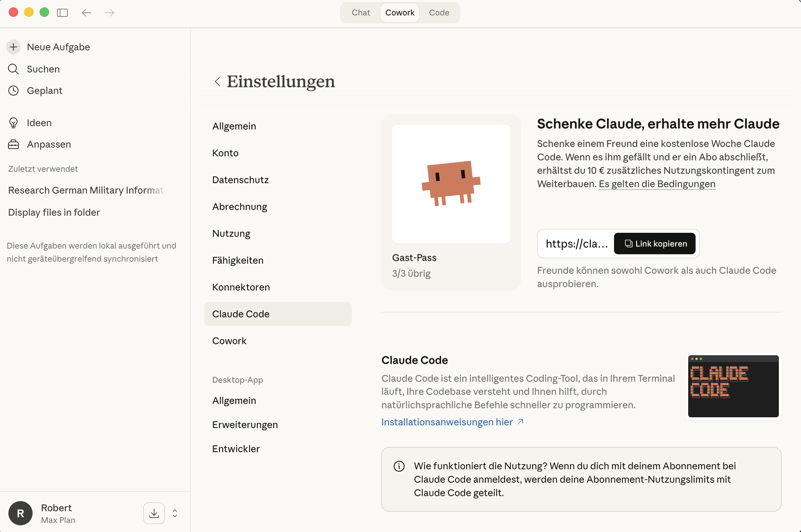The height and width of the screenshot is (532, 801).
Task: Click the download icon next to Robert
Action: [x=154, y=513]
